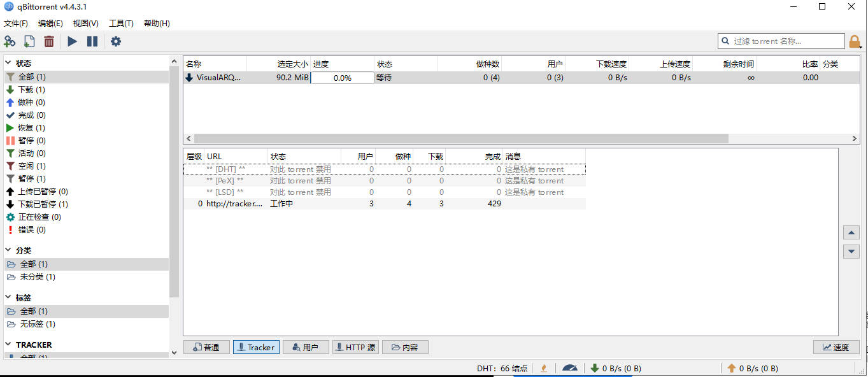The width and height of the screenshot is (868, 377).
Task: Open the 文件(F) menu
Action: 16,23
